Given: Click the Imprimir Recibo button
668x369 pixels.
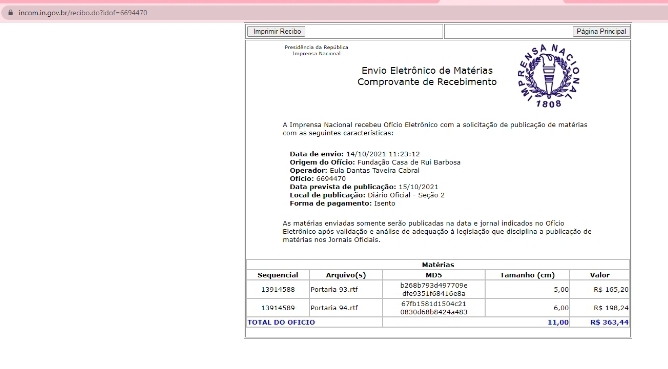Looking at the screenshot, I should 276,32.
